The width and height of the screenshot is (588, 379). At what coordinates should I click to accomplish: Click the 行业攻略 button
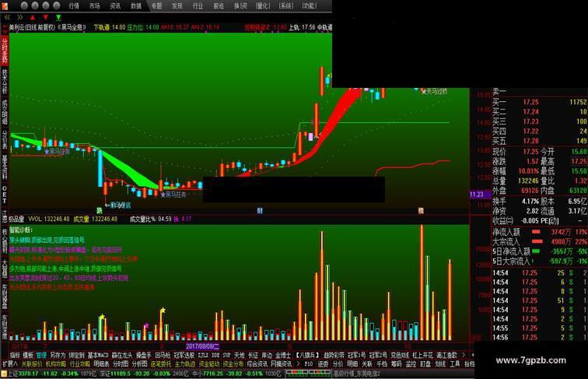click(80, 364)
